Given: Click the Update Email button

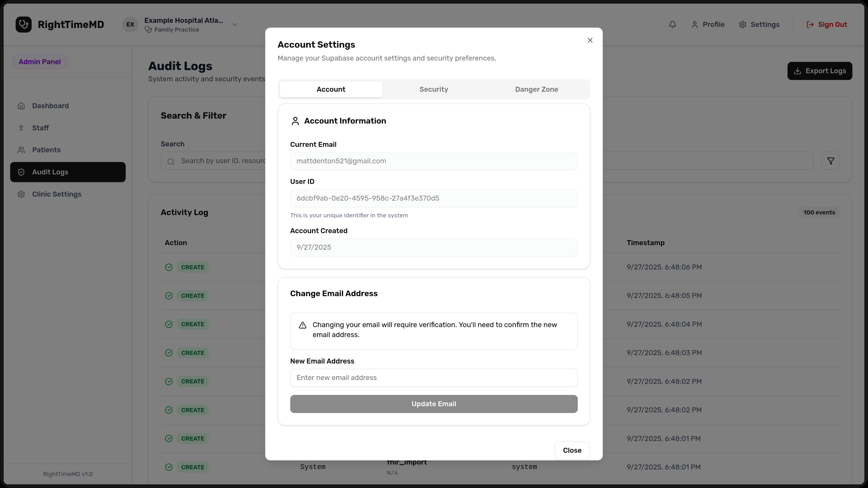Looking at the screenshot, I should click(433, 404).
